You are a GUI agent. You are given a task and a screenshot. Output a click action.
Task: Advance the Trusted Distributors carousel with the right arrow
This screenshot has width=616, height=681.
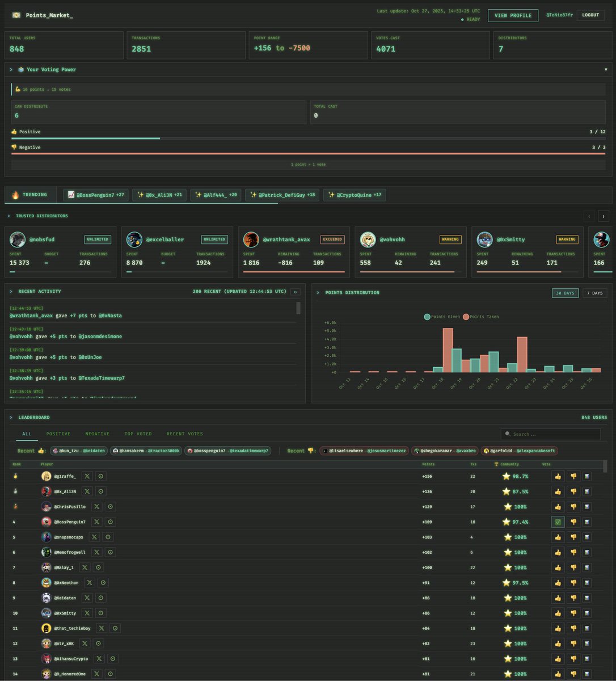click(603, 216)
